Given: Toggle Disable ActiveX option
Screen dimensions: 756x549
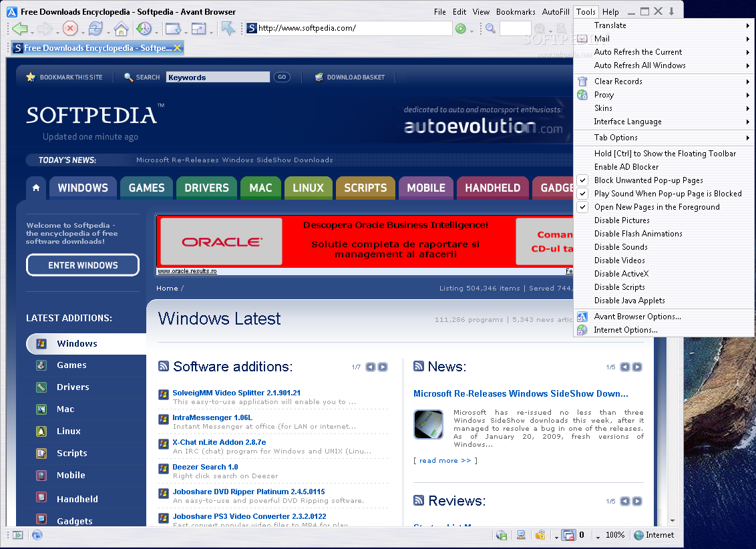Looking at the screenshot, I should [663, 274].
